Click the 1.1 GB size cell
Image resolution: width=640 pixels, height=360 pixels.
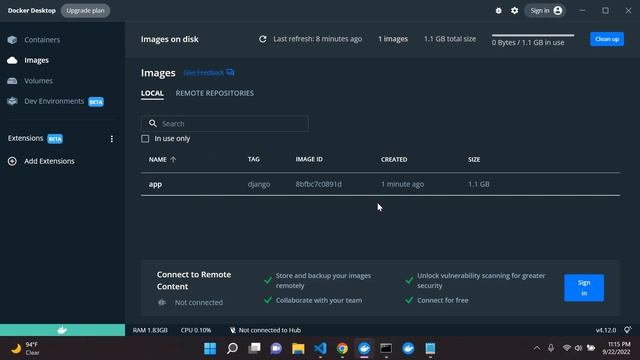tap(478, 184)
